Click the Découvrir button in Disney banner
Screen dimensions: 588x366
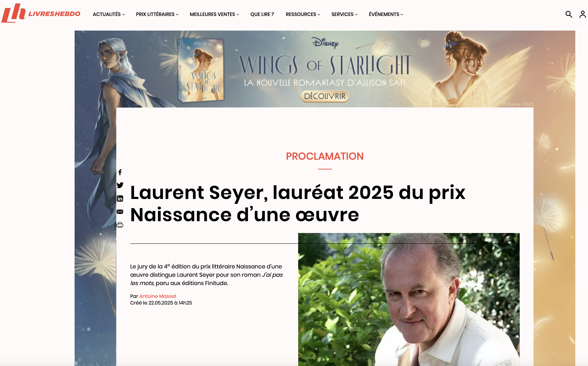pyautogui.click(x=325, y=96)
